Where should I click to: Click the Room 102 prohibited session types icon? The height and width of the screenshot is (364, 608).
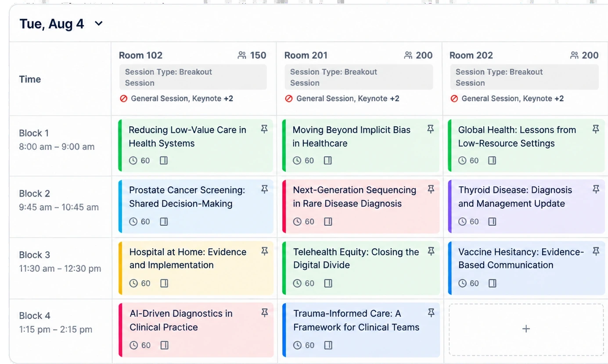coord(124,99)
